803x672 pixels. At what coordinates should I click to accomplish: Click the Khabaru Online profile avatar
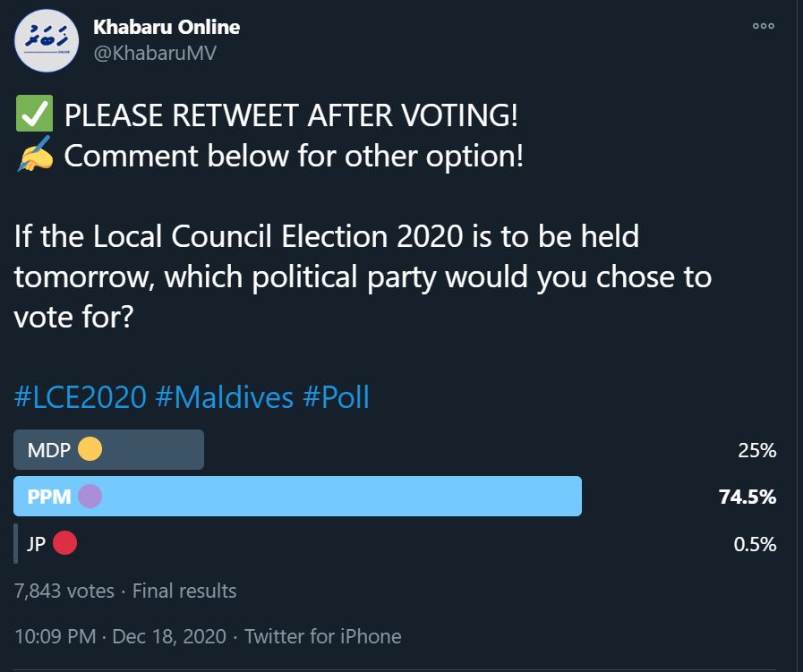click(x=45, y=44)
